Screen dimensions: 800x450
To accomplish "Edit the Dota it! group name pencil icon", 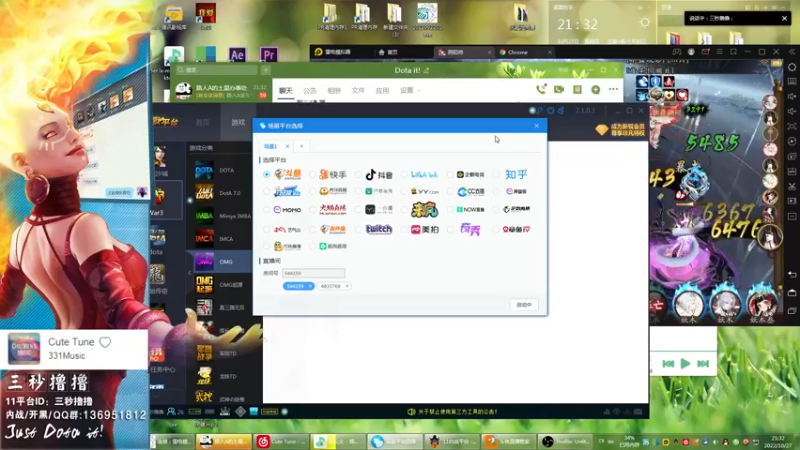I will coord(427,70).
